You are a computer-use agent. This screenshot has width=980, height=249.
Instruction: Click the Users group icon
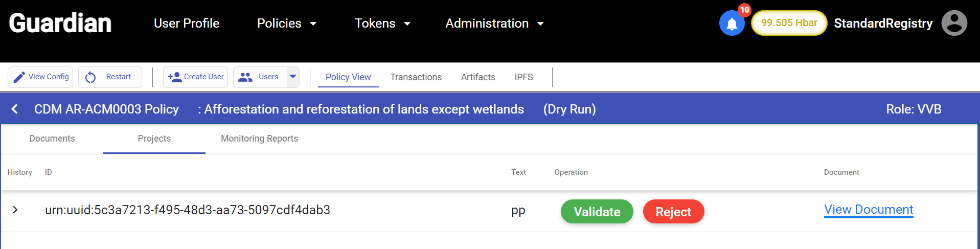coord(245,77)
